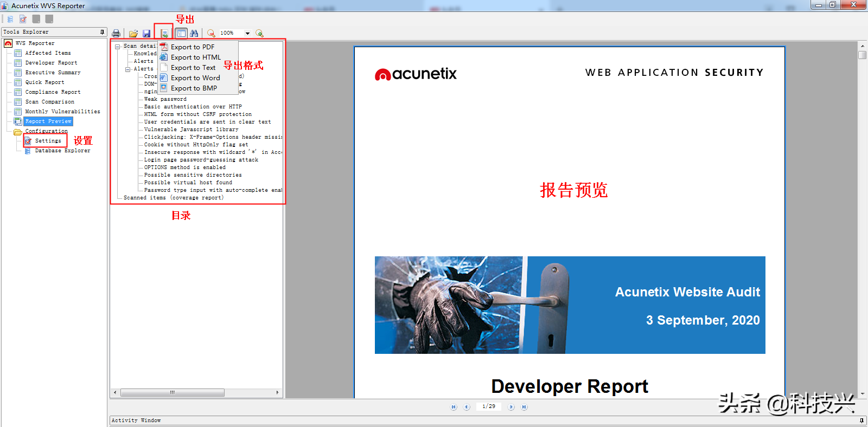
Task: Open Monthly Vulnerabilities report
Action: coord(62,112)
